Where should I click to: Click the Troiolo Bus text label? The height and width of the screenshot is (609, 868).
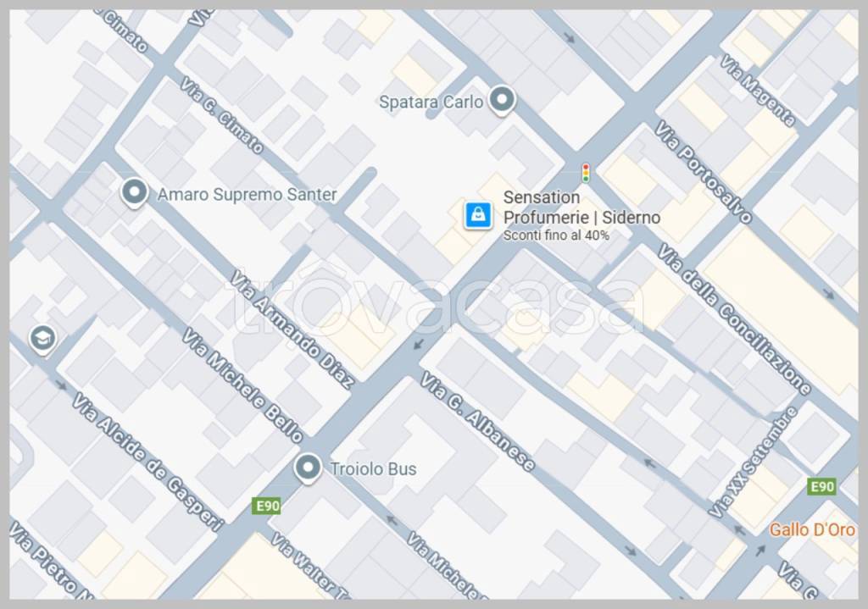click(373, 469)
